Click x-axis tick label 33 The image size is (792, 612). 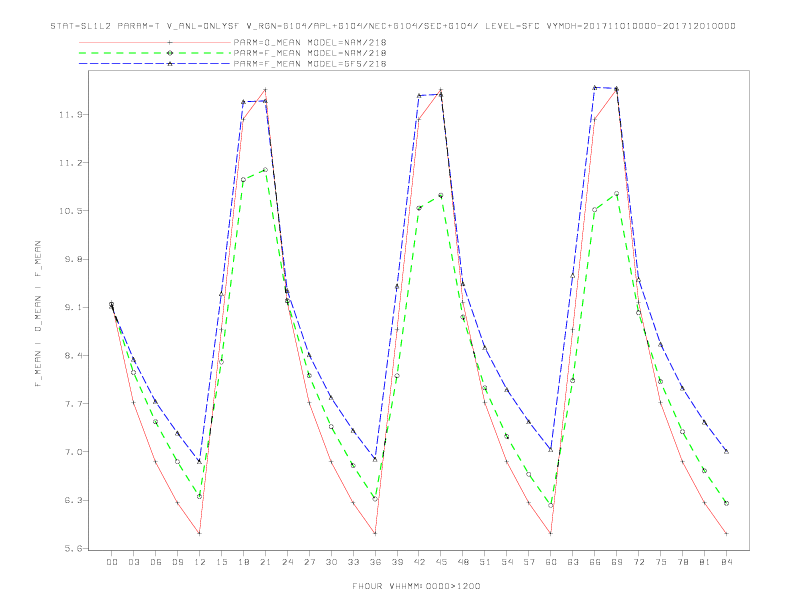(353, 562)
